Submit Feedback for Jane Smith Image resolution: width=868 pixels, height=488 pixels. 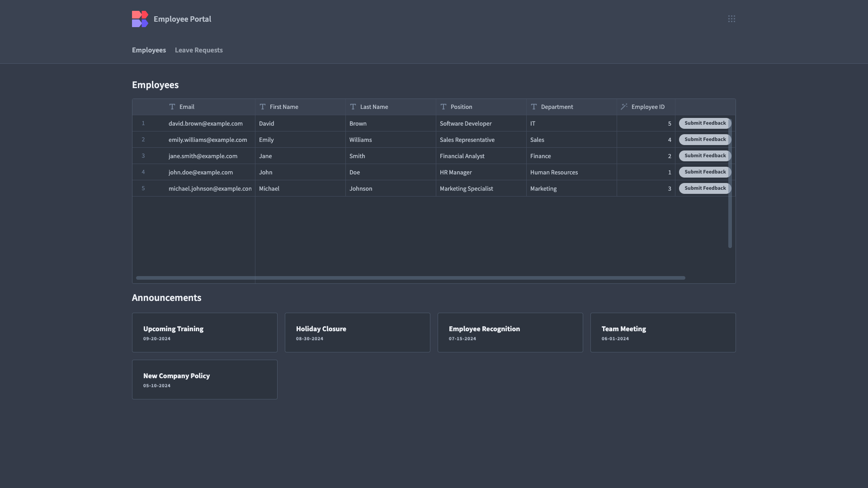pos(704,156)
